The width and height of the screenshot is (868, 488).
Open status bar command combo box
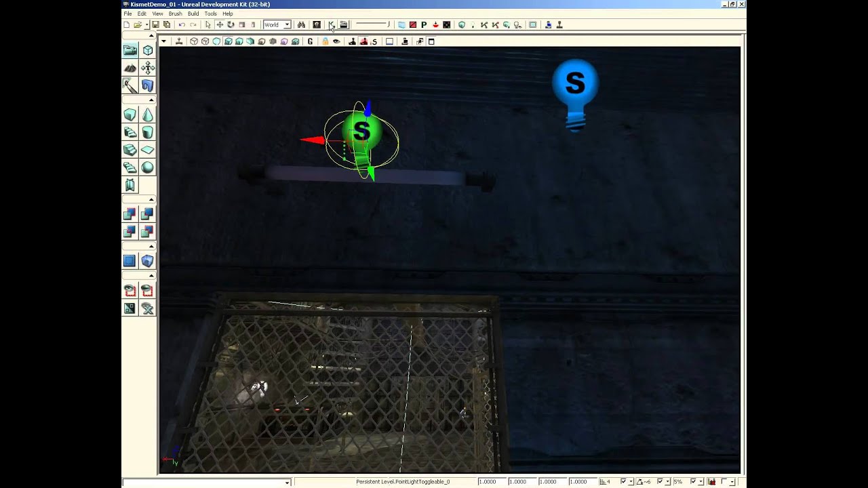pos(207,483)
